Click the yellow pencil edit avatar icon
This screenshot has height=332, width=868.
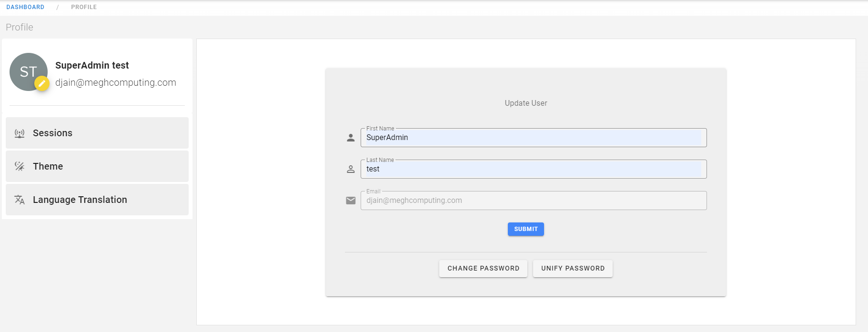click(42, 83)
